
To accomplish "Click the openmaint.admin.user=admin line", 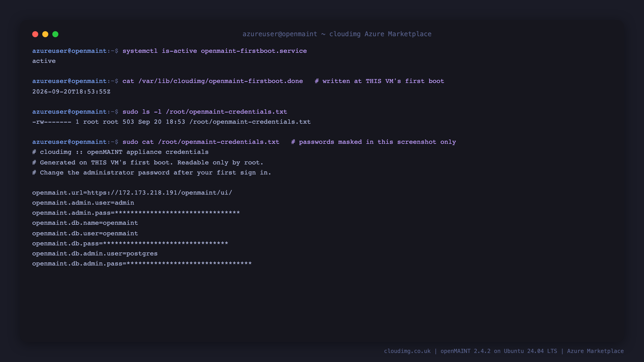I will coord(83,203).
